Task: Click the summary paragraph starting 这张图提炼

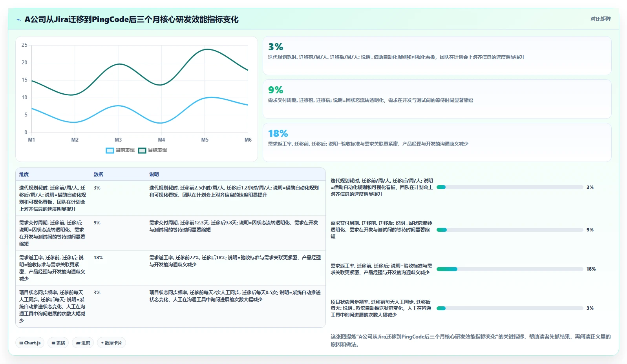Action: coord(470,340)
